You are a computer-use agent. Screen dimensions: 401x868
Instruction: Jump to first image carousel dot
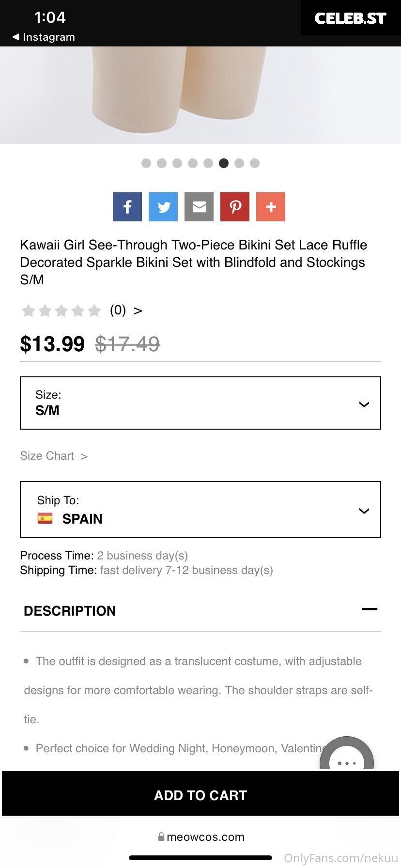click(x=146, y=163)
